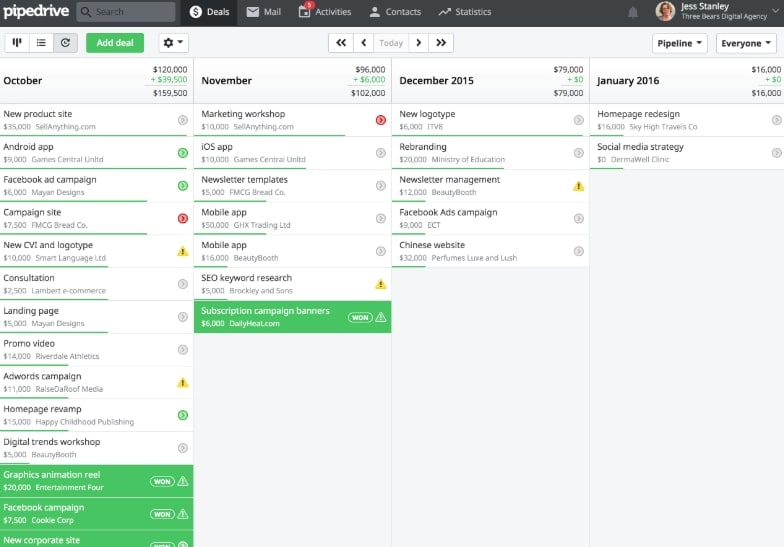
Task: Click Rebranding grey activity icon
Action: tap(578, 153)
